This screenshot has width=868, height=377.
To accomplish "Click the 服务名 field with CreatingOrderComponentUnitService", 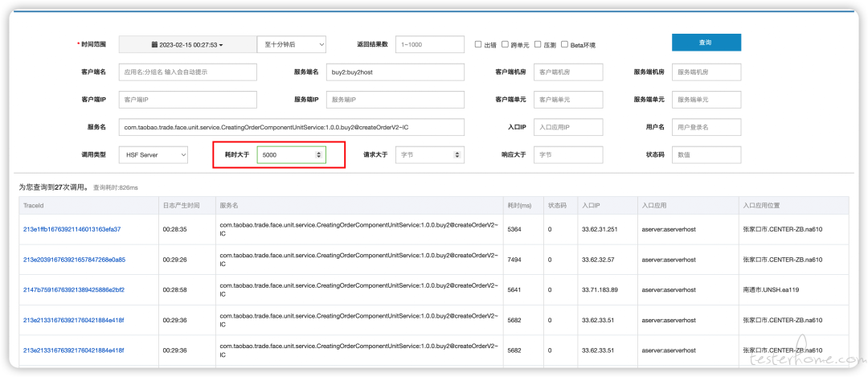I will point(292,127).
